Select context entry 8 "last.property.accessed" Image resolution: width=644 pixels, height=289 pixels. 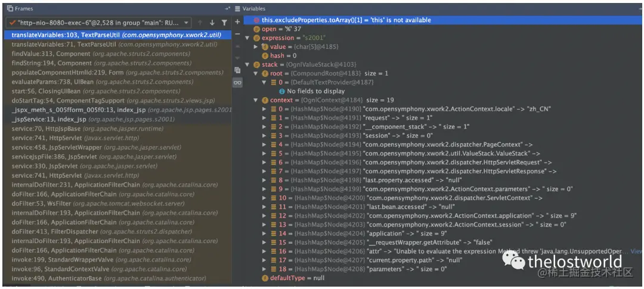pyautogui.click(x=443, y=180)
